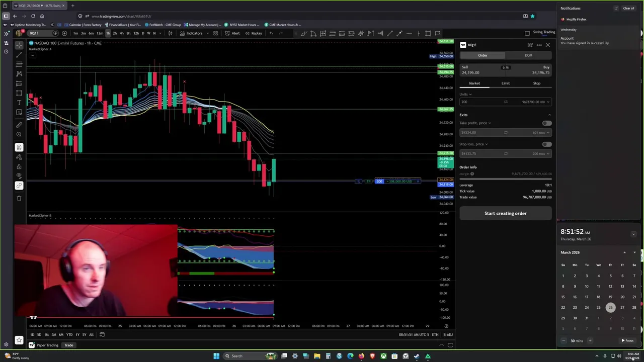Screen dimensions: 644x362
Task: Select Limit order type
Action: tap(505, 83)
